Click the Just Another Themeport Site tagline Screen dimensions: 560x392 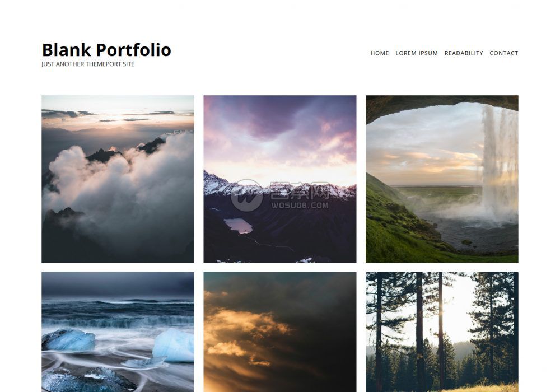coord(88,64)
